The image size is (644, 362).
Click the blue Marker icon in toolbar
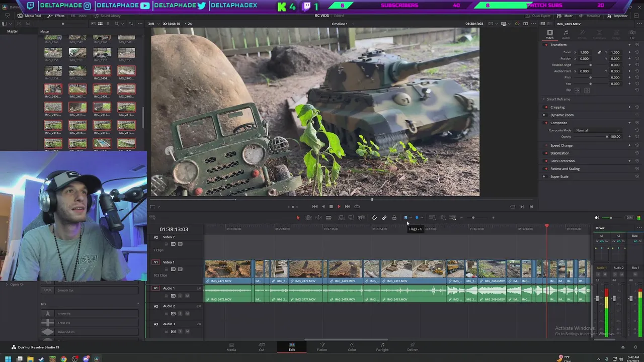tap(417, 218)
